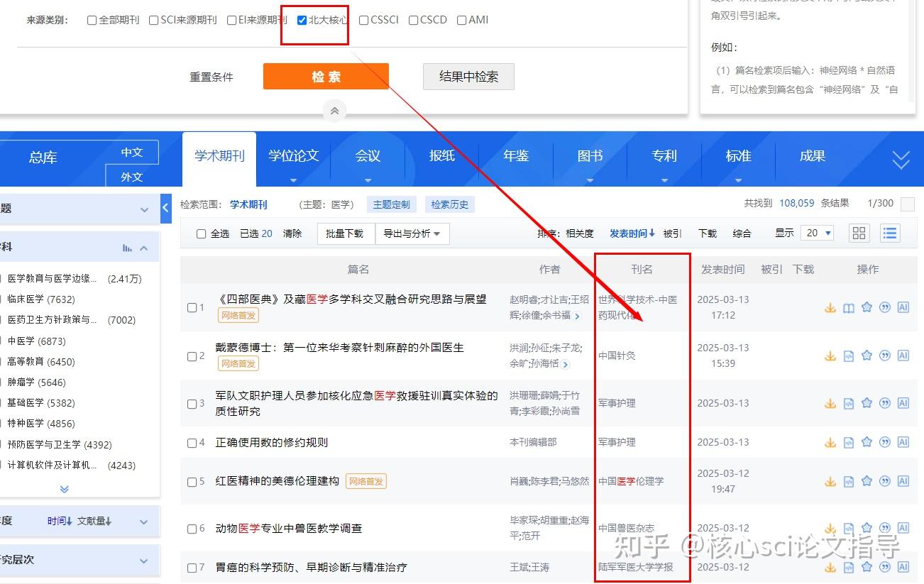Click the page number input beside 1/300
The image size is (924, 584).
point(908,204)
